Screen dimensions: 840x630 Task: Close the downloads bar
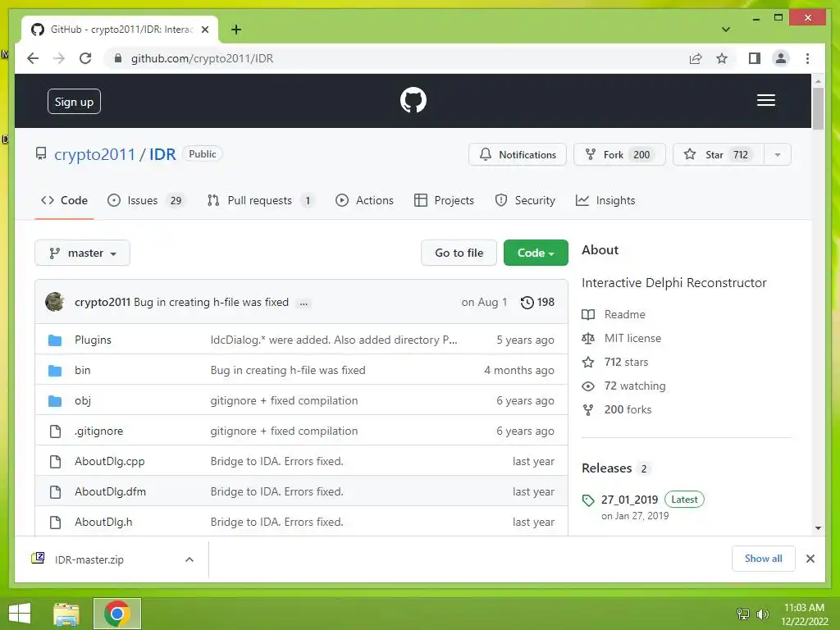click(810, 559)
